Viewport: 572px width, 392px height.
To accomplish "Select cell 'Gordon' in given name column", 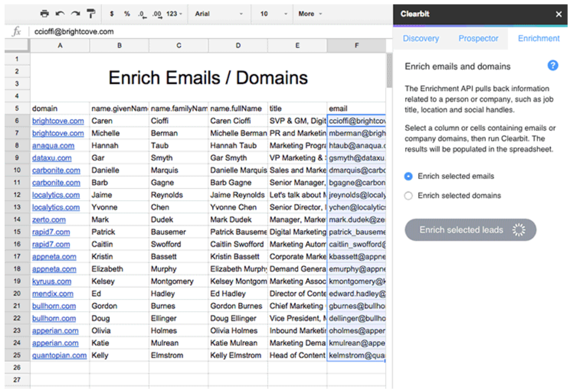I will coord(120,306).
